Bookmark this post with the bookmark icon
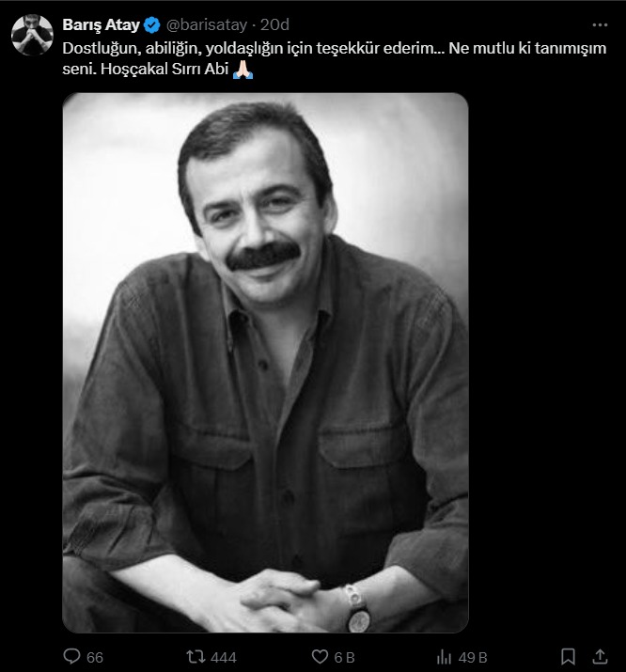Image resolution: width=626 pixels, height=672 pixels. pyautogui.click(x=568, y=657)
